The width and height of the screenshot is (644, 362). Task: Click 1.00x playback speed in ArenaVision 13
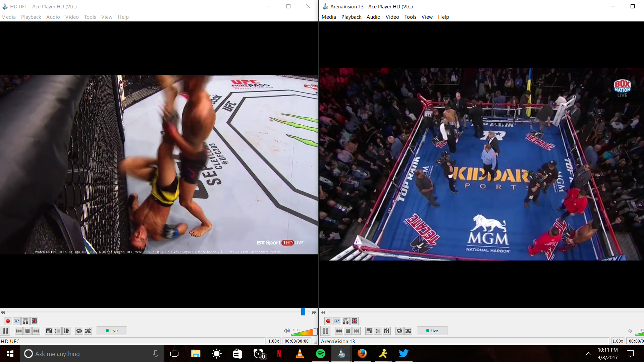coord(618,341)
